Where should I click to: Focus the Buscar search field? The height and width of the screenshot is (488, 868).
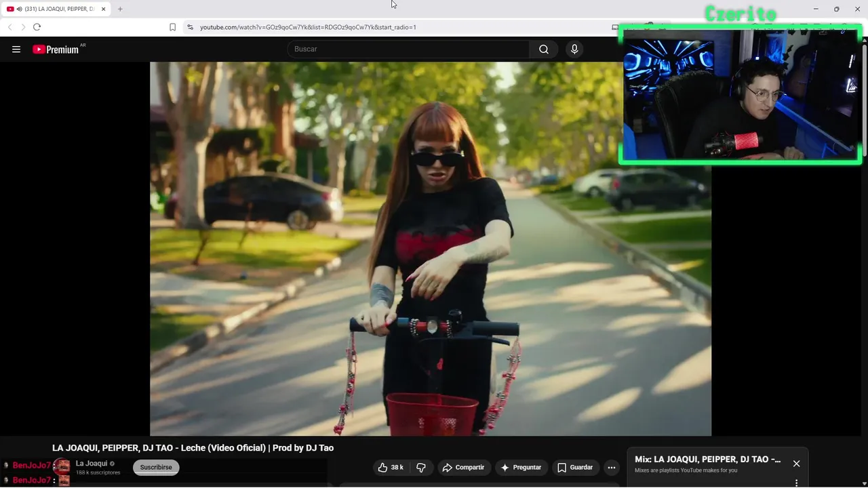[409, 49]
